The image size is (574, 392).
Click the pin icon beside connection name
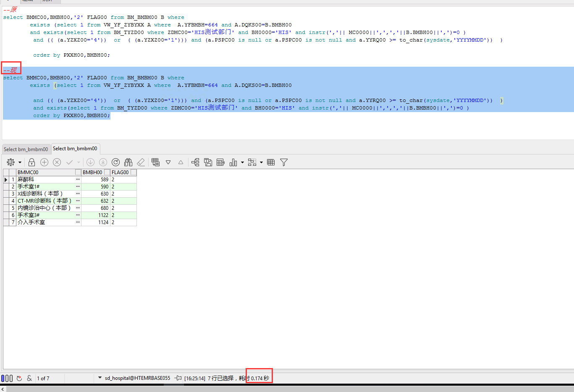click(x=178, y=378)
